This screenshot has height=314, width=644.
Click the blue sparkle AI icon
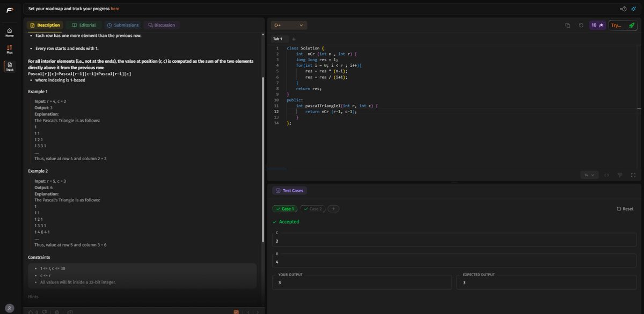pyautogui.click(x=634, y=9)
